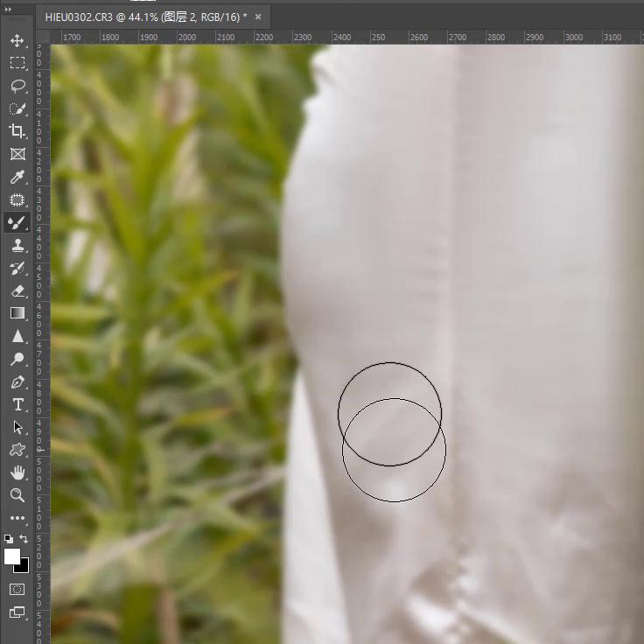The width and height of the screenshot is (644, 644).
Task: Select the History Brush tool
Action: [17, 269]
